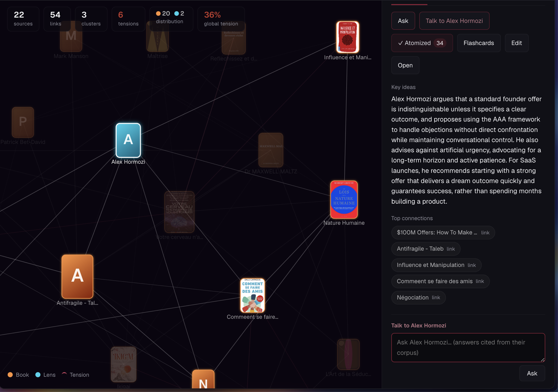Open the Antifragile - Taleb book node
This screenshot has width=558, height=392.
[x=77, y=276]
